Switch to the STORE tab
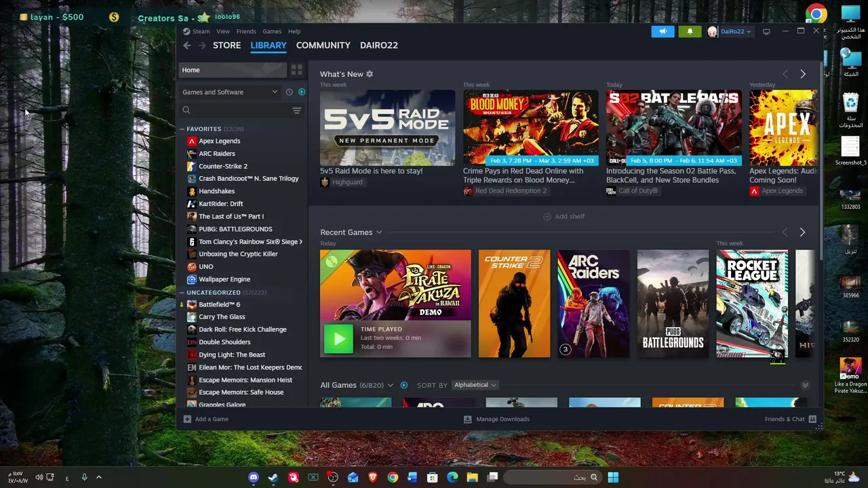 pos(226,45)
